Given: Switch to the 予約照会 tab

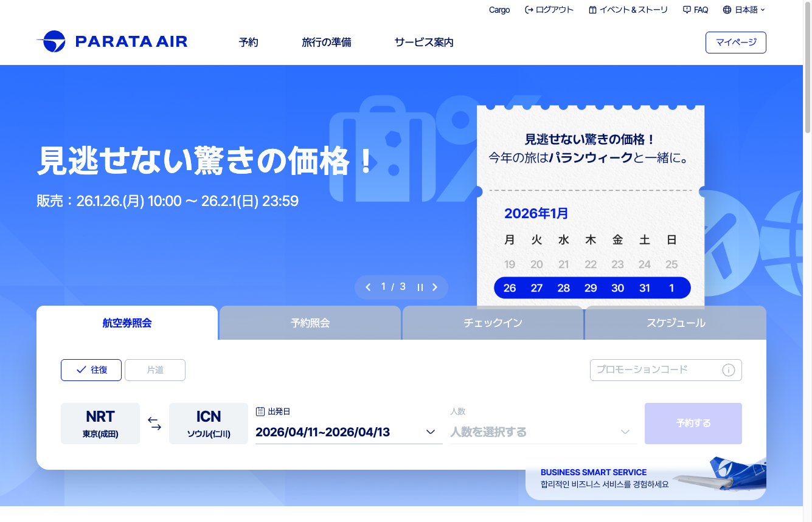Looking at the screenshot, I should (310, 323).
